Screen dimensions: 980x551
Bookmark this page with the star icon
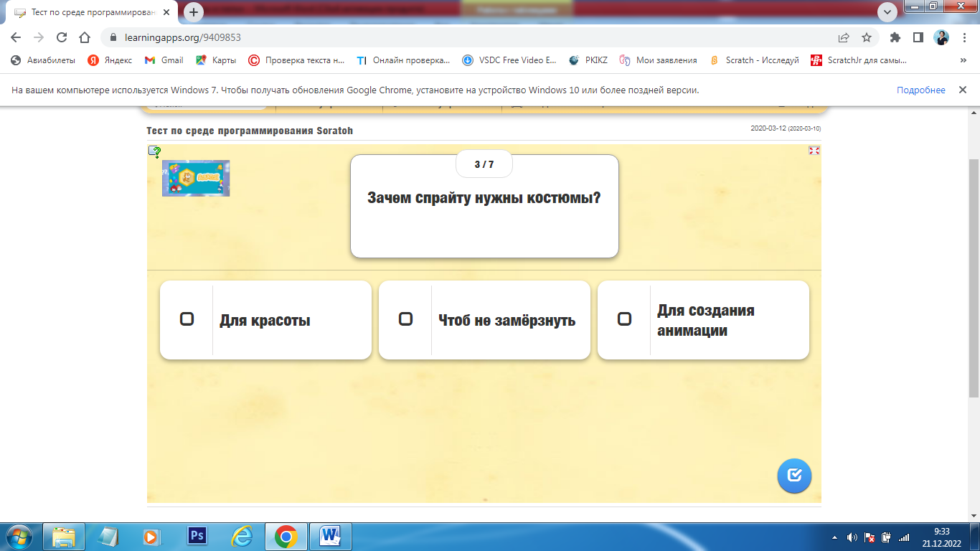click(x=867, y=37)
